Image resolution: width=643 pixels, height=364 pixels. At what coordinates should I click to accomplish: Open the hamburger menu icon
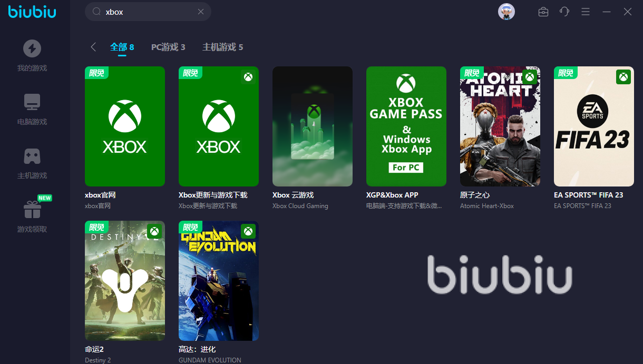586,12
